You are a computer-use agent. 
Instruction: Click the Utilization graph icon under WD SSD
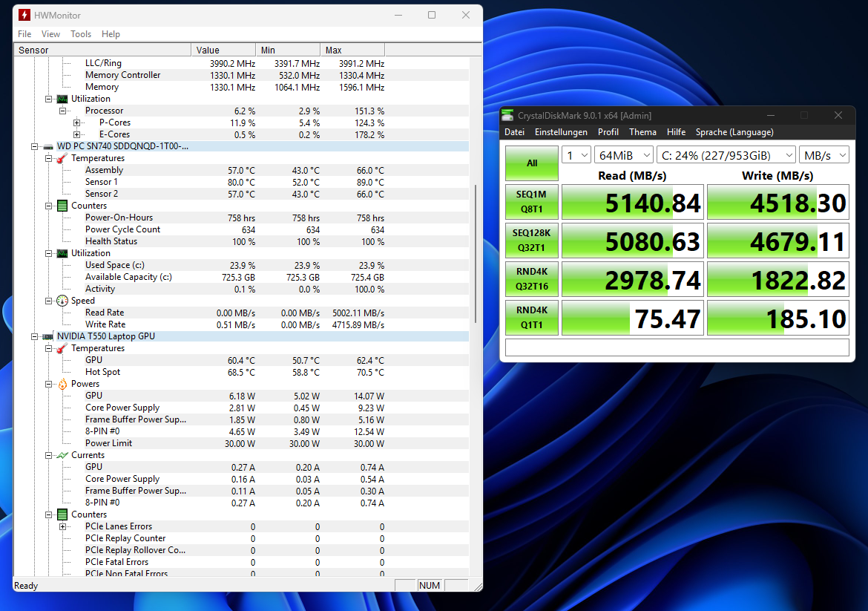point(61,252)
